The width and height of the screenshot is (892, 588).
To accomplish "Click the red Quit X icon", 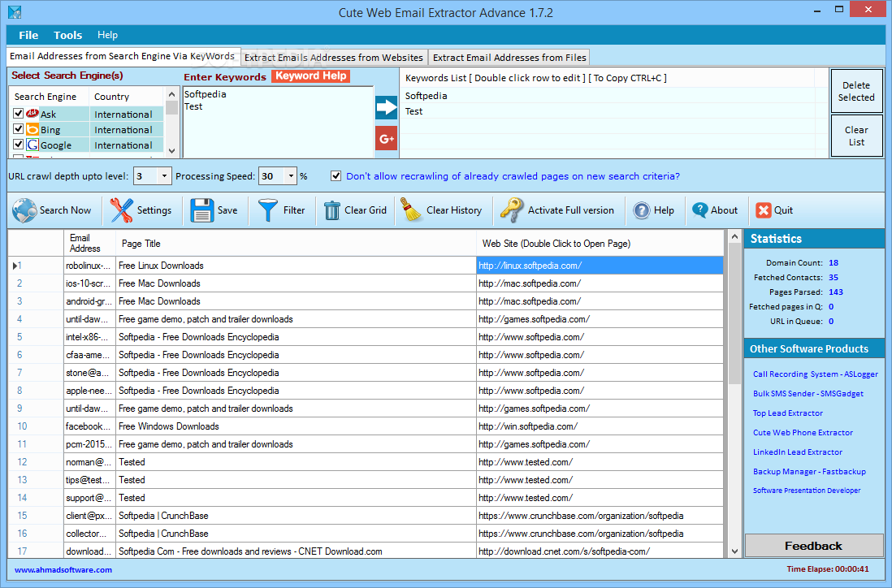I will point(764,210).
